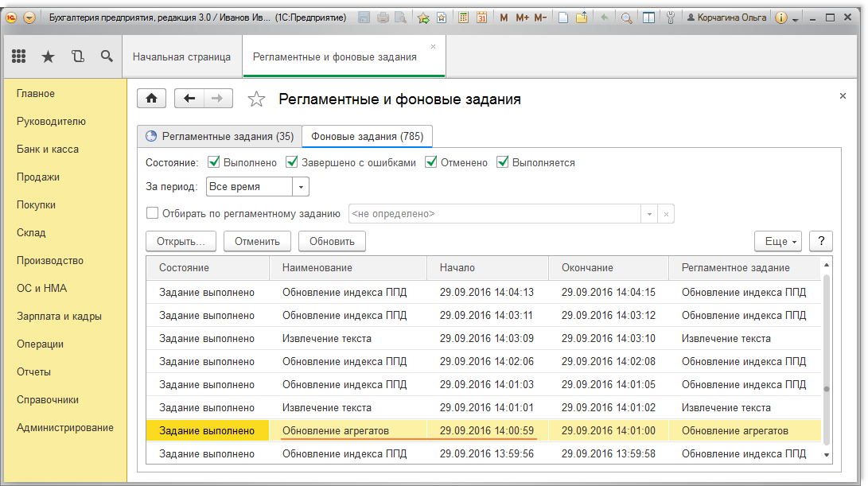Screen dimensions: 868x486
Task: Open Зарплата и кадры section
Action: click(x=59, y=316)
